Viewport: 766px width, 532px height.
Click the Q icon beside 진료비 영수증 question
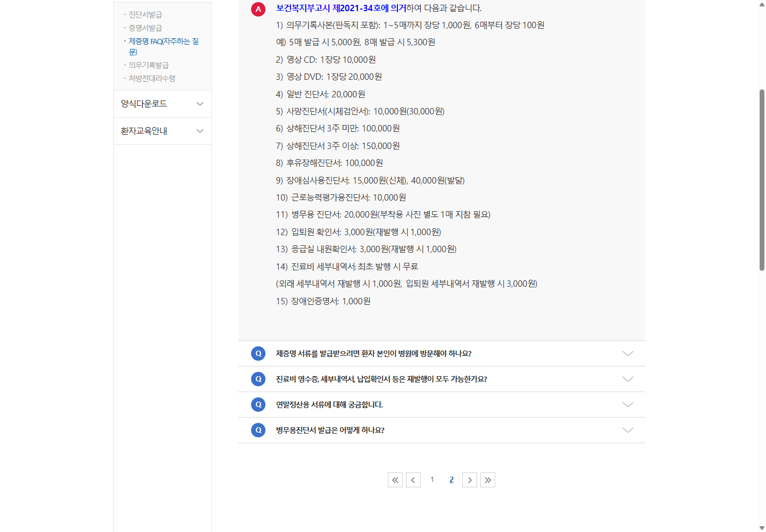click(258, 379)
